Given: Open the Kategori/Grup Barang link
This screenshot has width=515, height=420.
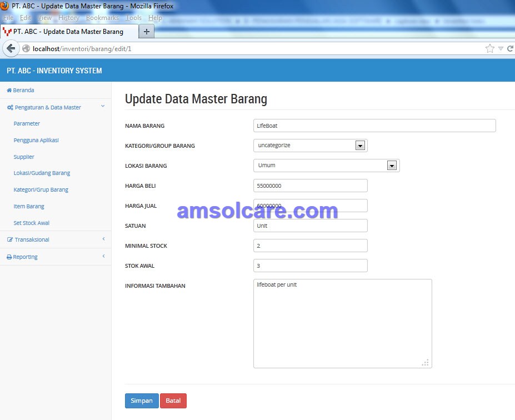Looking at the screenshot, I should coord(41,190).
